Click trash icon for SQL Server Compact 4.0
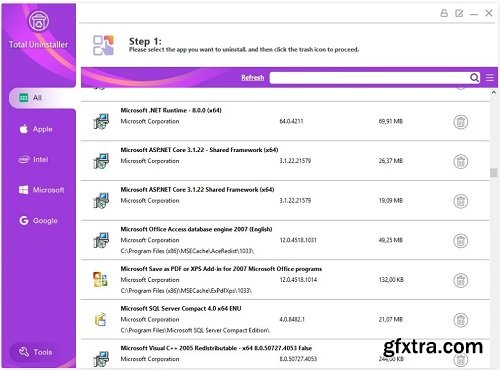This screenshot has width=500, height=370. (460, 320)
